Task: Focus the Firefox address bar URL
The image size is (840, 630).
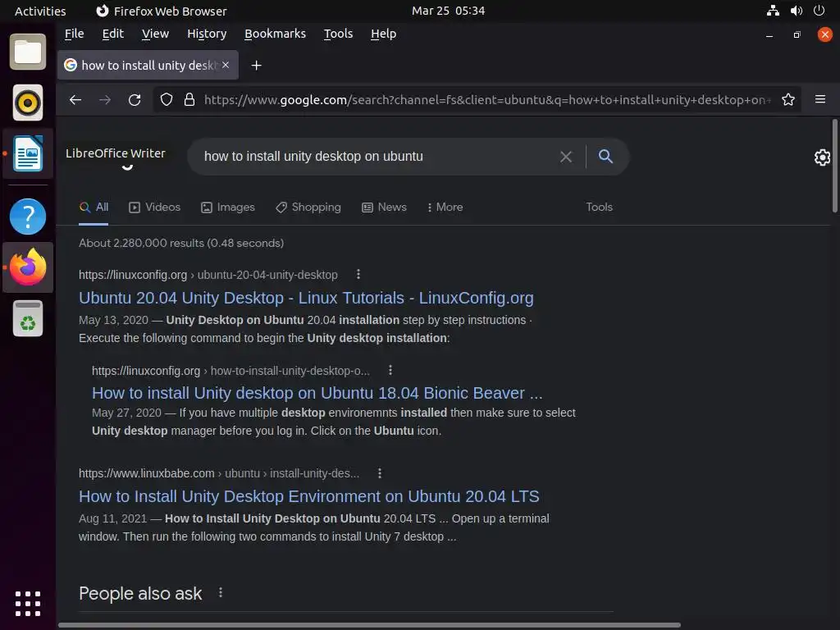Action: [487, 99]
